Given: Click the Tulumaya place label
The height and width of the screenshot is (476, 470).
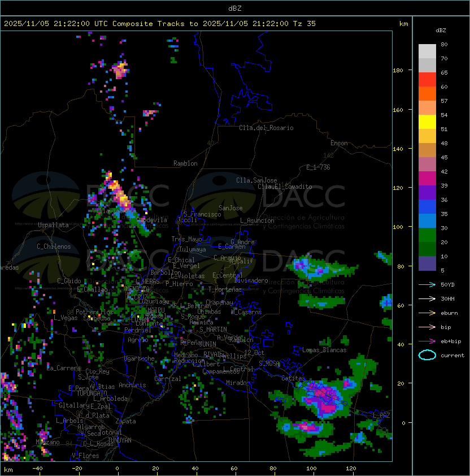Looking at the screenshot, I should pyautogui.click(x=193, y=249).
